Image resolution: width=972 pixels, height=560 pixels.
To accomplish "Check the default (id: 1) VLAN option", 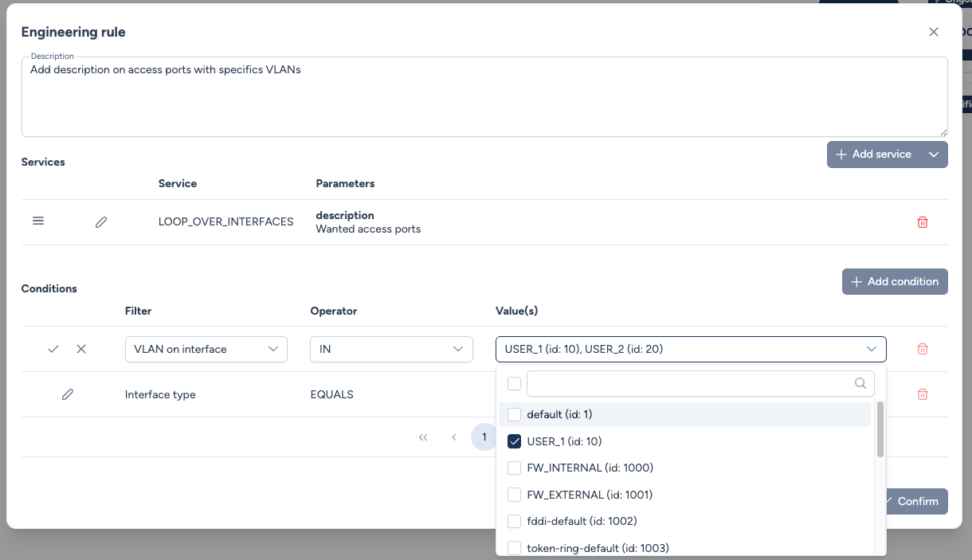I will [515, 414].
